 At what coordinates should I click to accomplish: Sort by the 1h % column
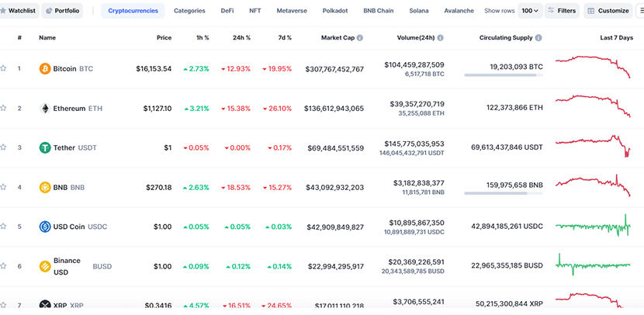203,38
